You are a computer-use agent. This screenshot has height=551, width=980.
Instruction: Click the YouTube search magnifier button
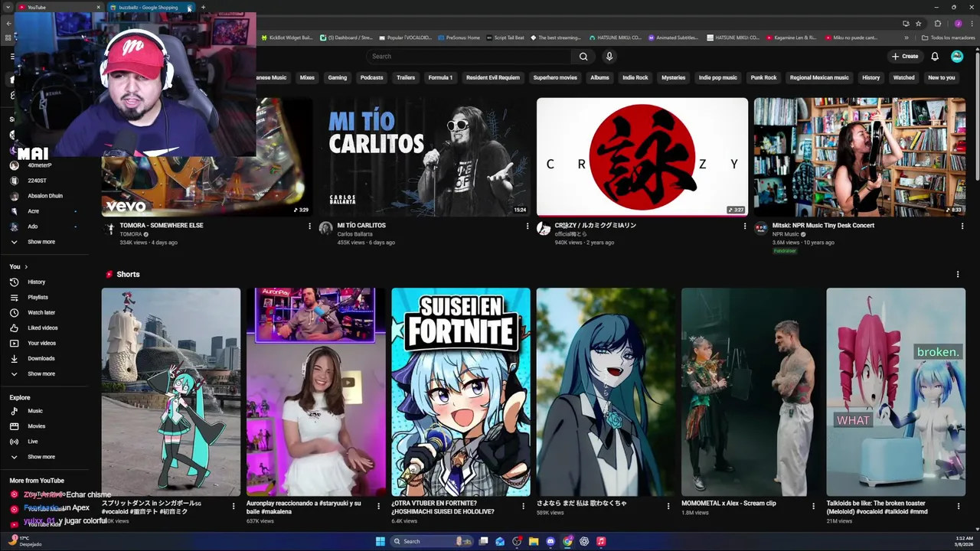[x=583, y=56]
